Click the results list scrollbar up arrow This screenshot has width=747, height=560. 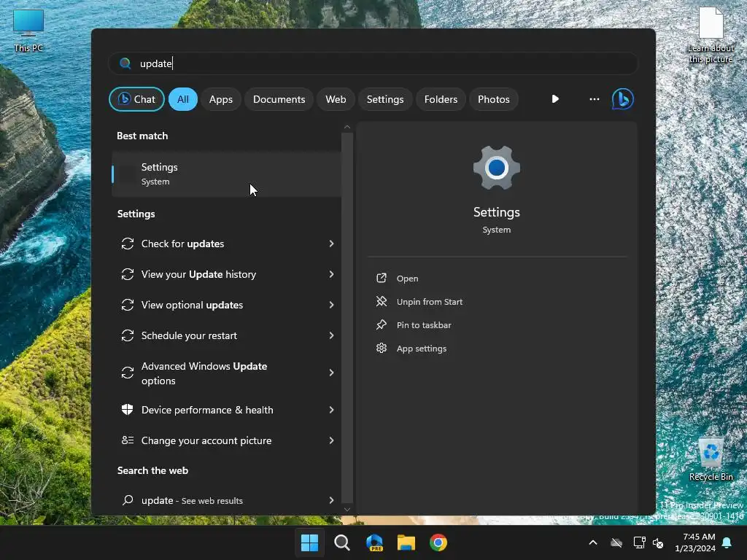click(x=347, y=127)
